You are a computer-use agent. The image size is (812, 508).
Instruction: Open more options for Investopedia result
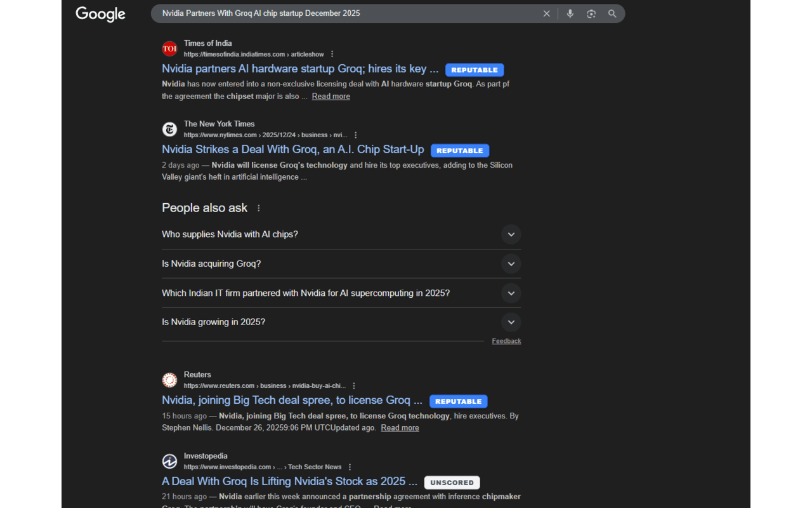click(350, 467)
